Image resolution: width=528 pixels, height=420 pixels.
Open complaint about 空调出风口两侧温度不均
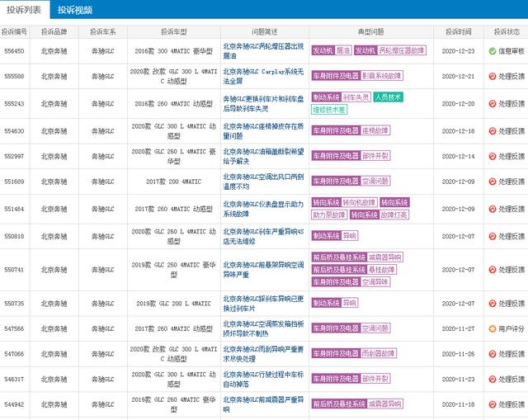click(263, 182)
